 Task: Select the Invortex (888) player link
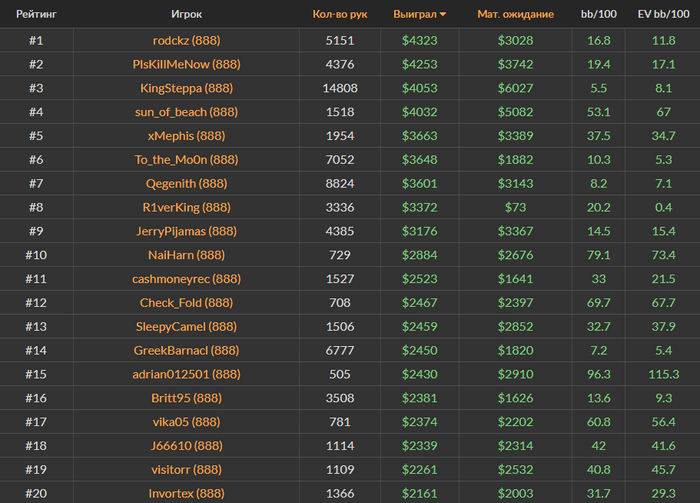[x=186, y=493]
